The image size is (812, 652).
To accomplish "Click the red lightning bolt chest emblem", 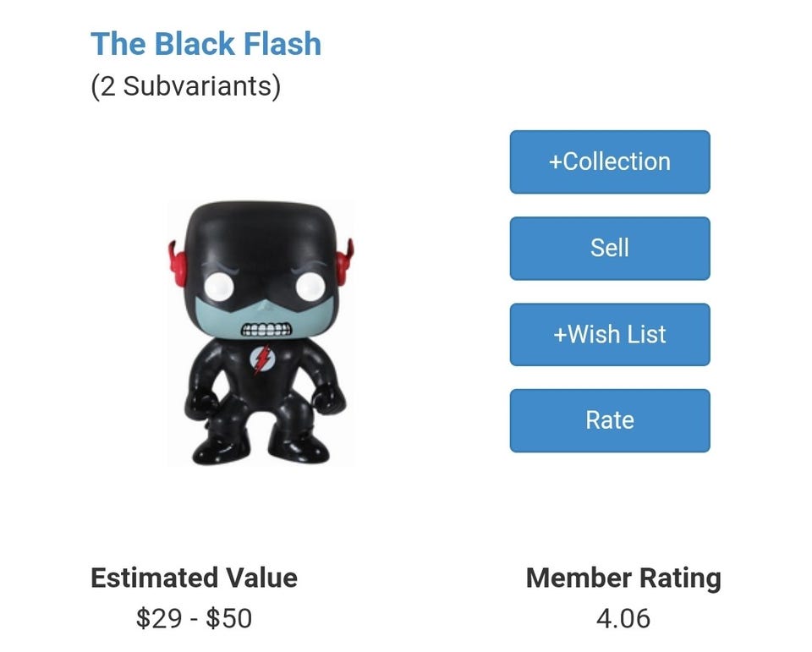I will pos(261,359).
